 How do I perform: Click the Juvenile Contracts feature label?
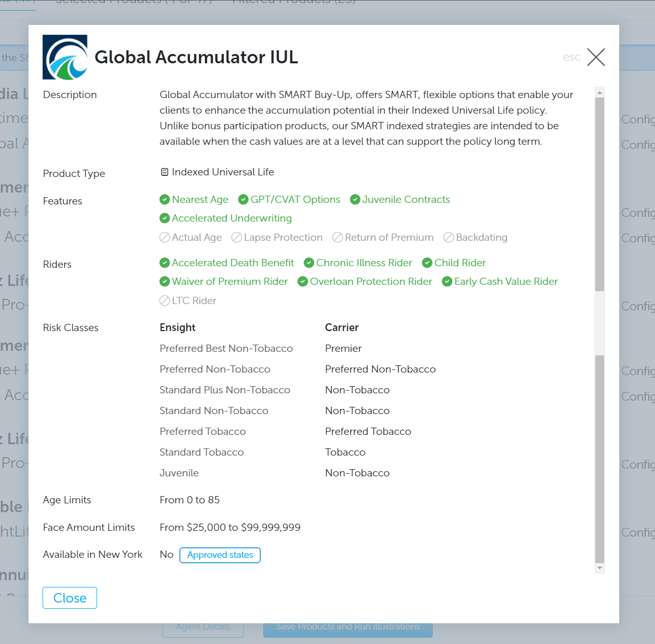click(x=406, y=199)
